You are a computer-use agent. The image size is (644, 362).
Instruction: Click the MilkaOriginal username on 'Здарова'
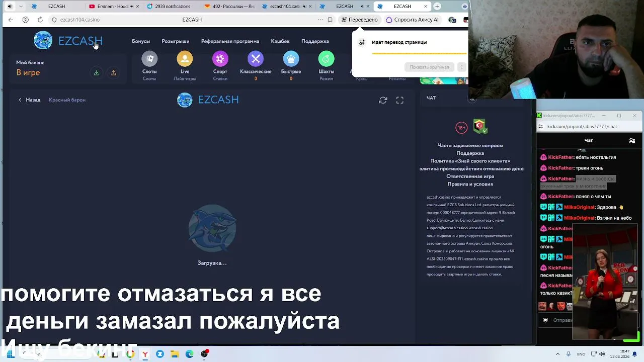[579, 208]
